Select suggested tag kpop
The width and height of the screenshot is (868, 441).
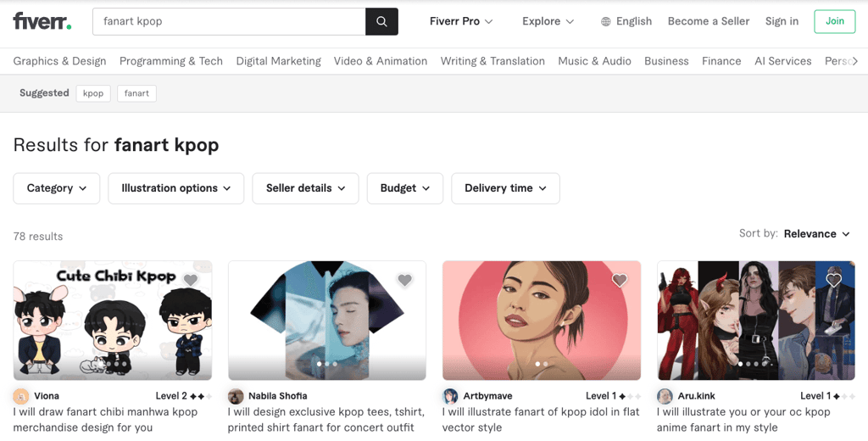click(x=93, y=93)
